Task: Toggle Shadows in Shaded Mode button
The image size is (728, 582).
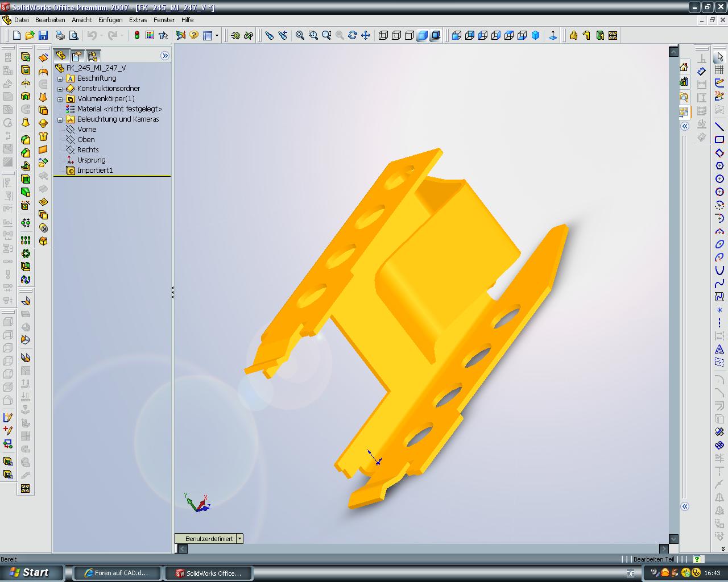Action: pos(436,35)
